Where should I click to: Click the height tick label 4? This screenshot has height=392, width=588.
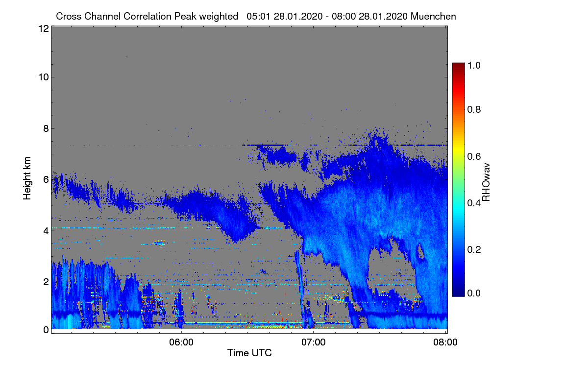coord(46,230)
